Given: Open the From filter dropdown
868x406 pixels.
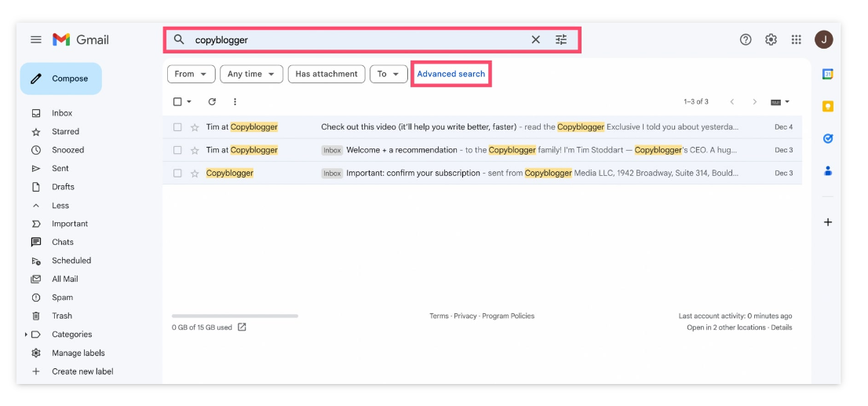Looking at the screenshot, I should (x=191, y=75).
